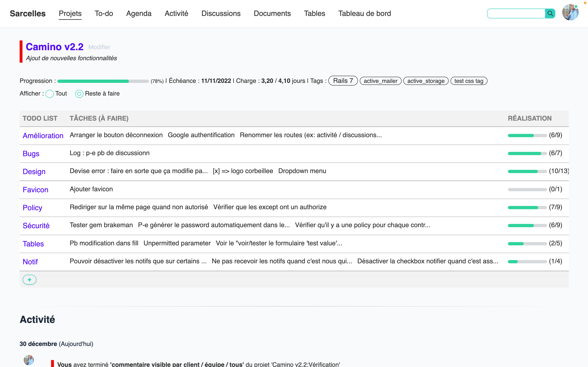Click the active_storage tag
The height and width of the screenshot is (367, 588).
point(426,81)
